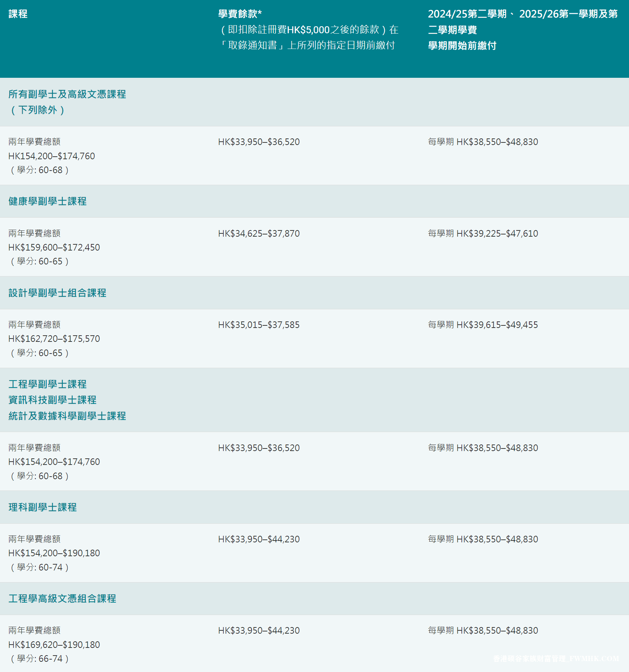Click HK$38,550–$48,830 in the 所有副學士 section
This screenshot has width=629, height=672.
coord(497,142)
